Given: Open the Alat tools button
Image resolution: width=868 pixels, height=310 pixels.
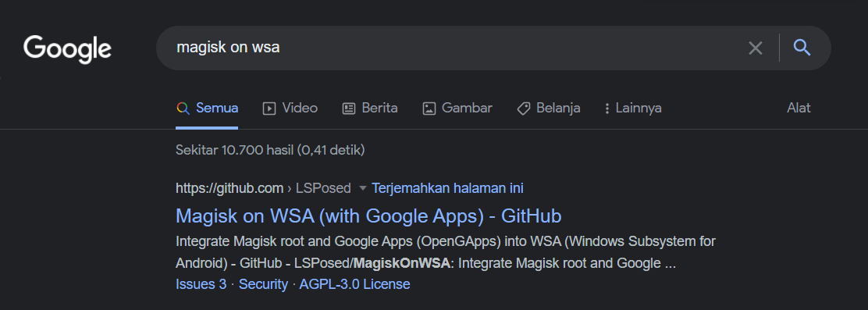Looking at the screenshot, I should point(799,108).
